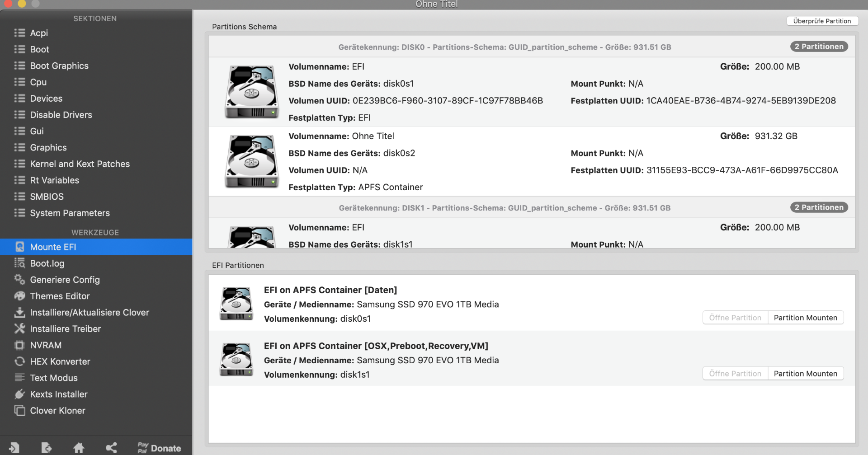This screenshot has height=455, width=868.
Task: Click the export configuration icon in the bottom bar
Action: click(47, 448)
